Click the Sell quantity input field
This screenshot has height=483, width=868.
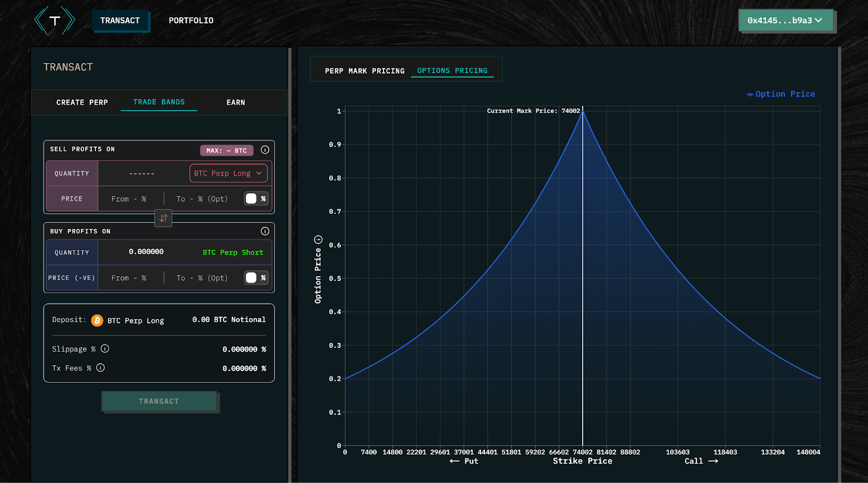142,174
